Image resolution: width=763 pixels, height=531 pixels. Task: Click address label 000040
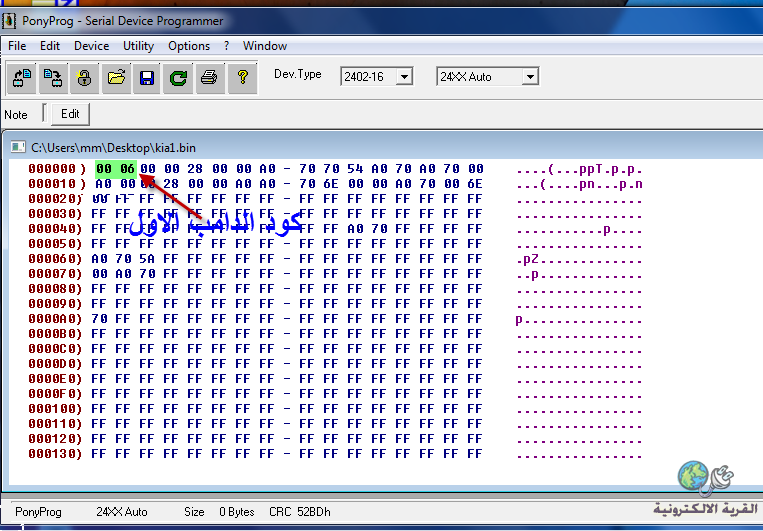pyautogui.click(x=55, y=229)
